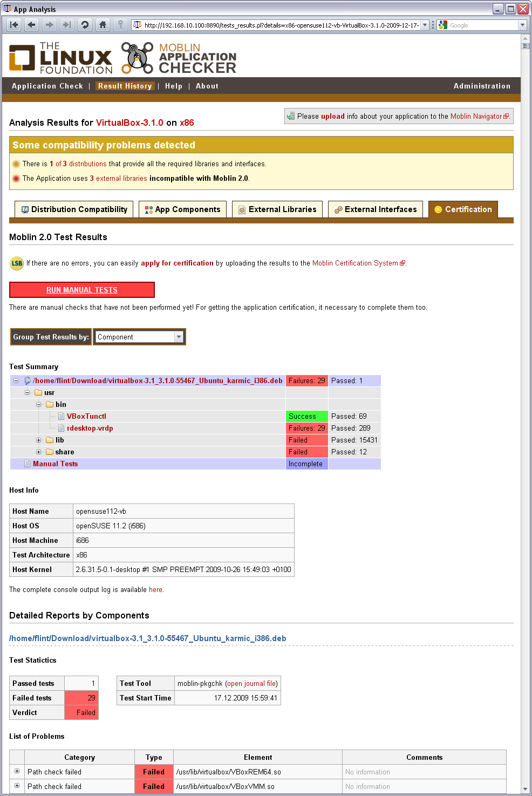The image size is (532, 796).
Task: Expand the share folder node
Action: (x=38, y=452)
